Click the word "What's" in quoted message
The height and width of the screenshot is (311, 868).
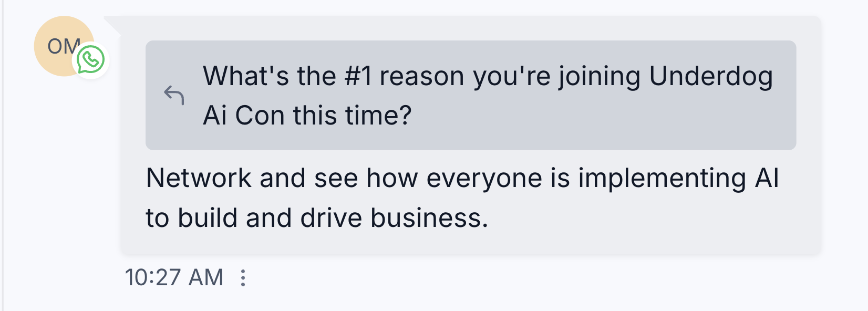[x=246, y=77]
